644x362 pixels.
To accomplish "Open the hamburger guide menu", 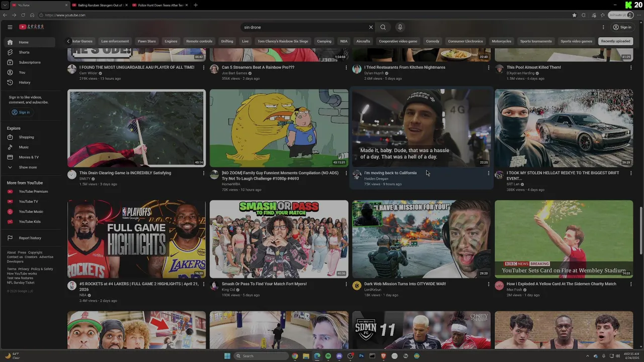I will click(x=10, y=27).
